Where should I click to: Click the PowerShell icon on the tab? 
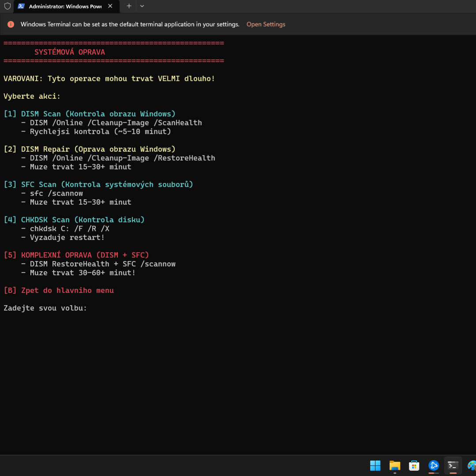click(x=21, y=6)
